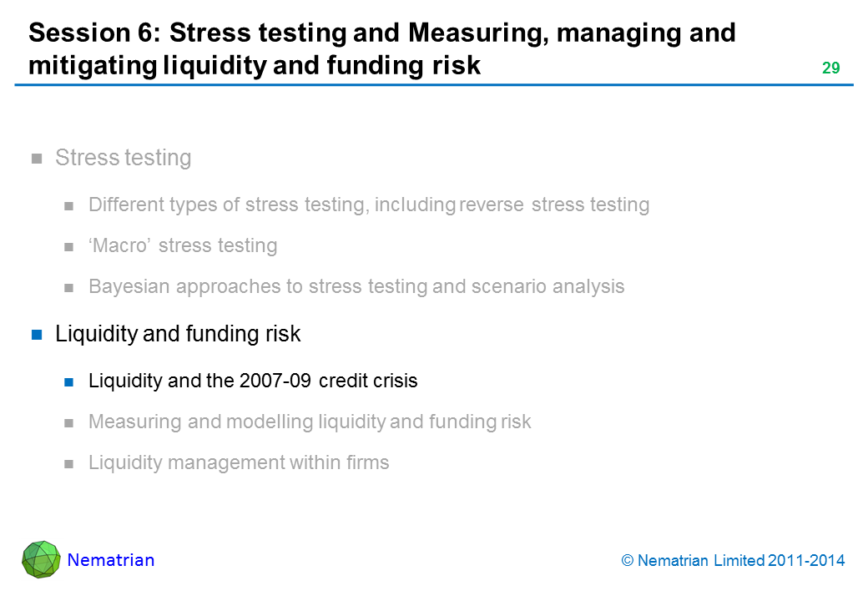Screen dimensions: 868x601
Task: Click the "'Macro' stress testing" text
Action: click(x=182, y=245)
